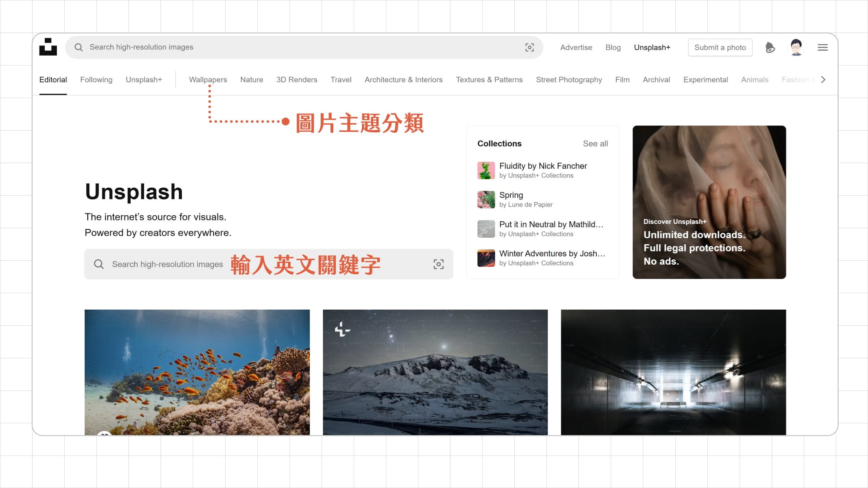Open visual search in top search bar
Screen dimensions: 868x488
(x=529, y=47)
